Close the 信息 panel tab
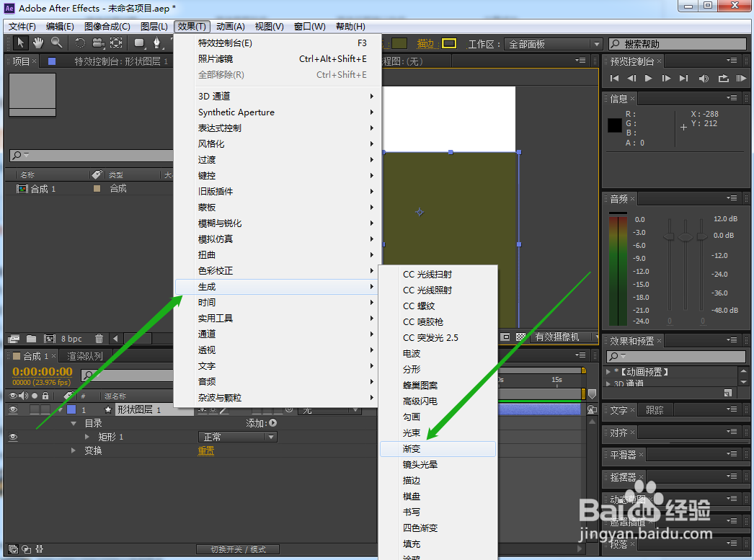This screenshot has width=754, height=560. [x=632, y=99]
